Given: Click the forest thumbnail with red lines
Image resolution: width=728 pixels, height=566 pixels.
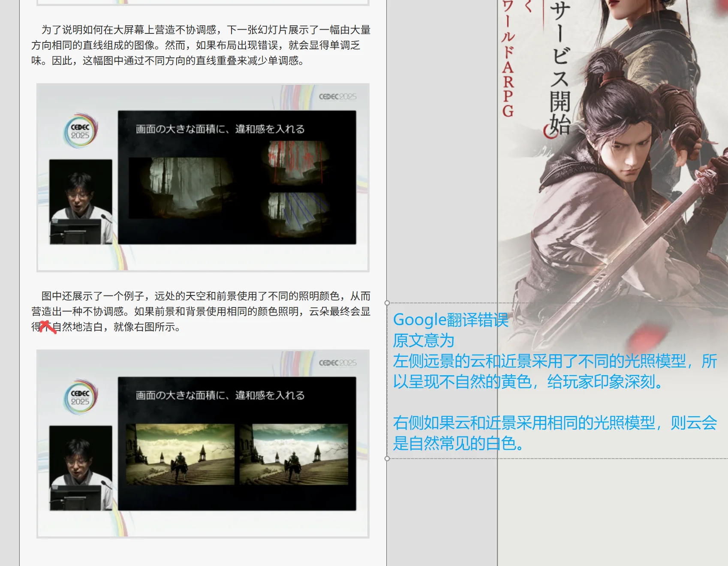Looking at the screenshot, I should pos(295,162).
